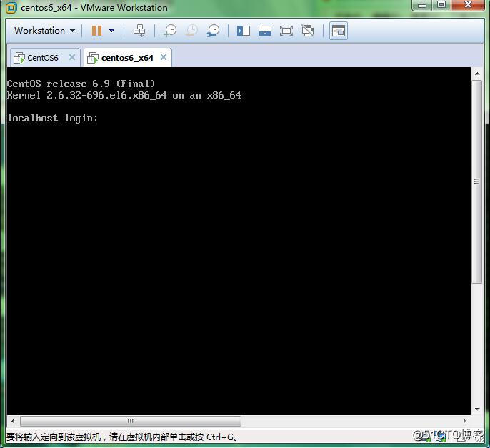Click the horizontal scrollbar thumb
The image size is (490, 448).
coord(131,421)
